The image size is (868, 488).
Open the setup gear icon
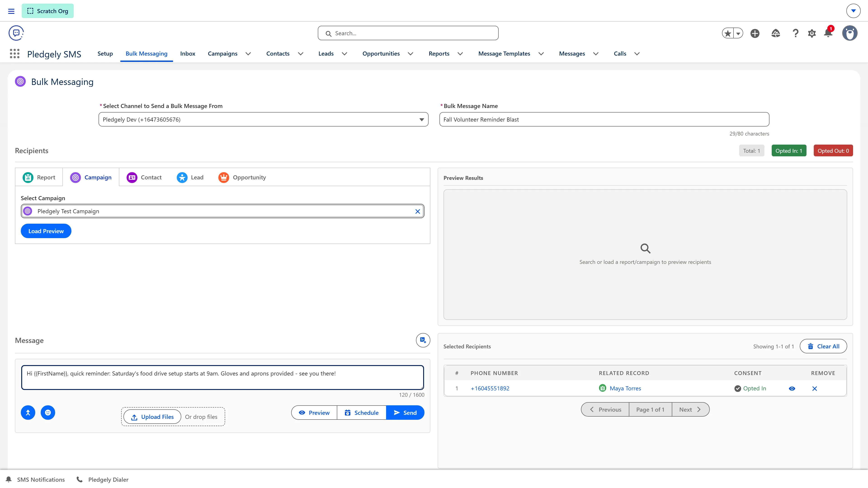pos(812,33)
